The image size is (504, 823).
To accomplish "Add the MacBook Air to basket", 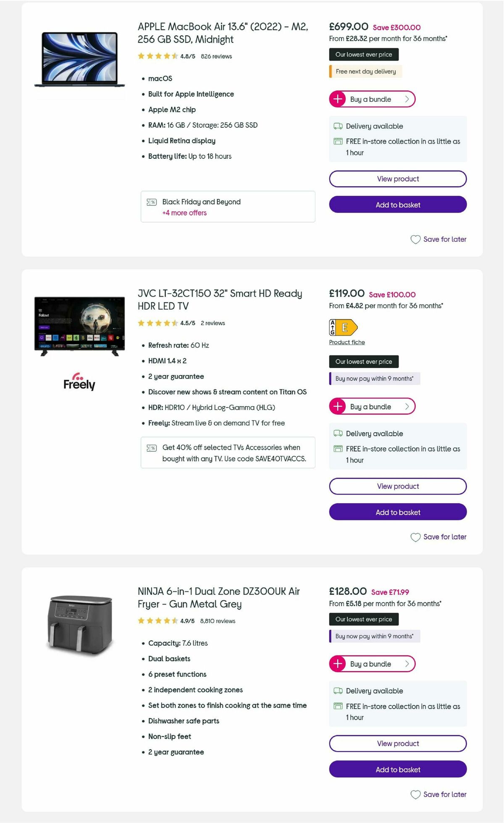I will coord(397,205).
